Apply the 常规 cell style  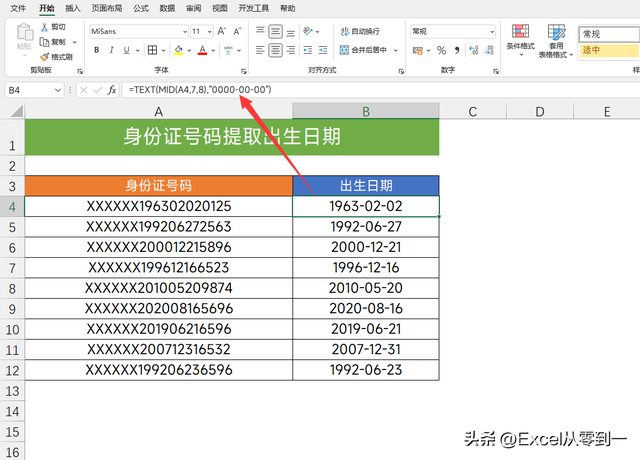[x=609, y=34]
